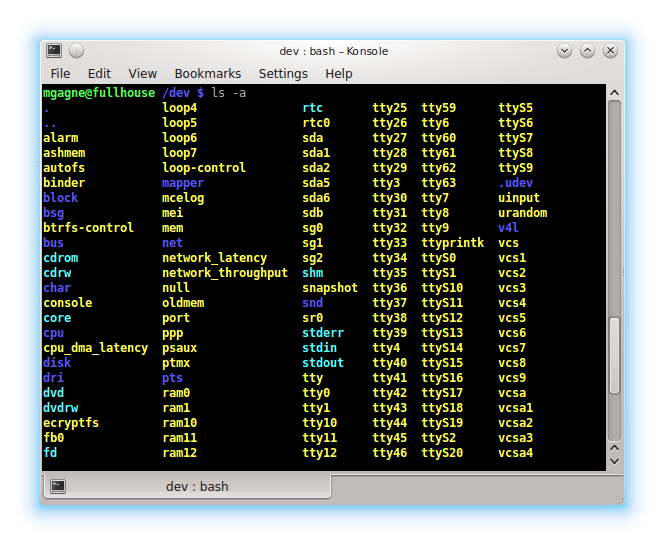Click the 'block' directory entry

[60, 198]
